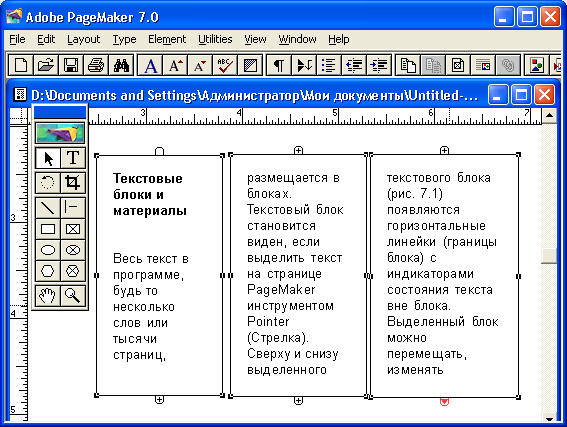
Task: Select the Pointer arrow tool
Action: pyautogui.click(x=48, y=158)
